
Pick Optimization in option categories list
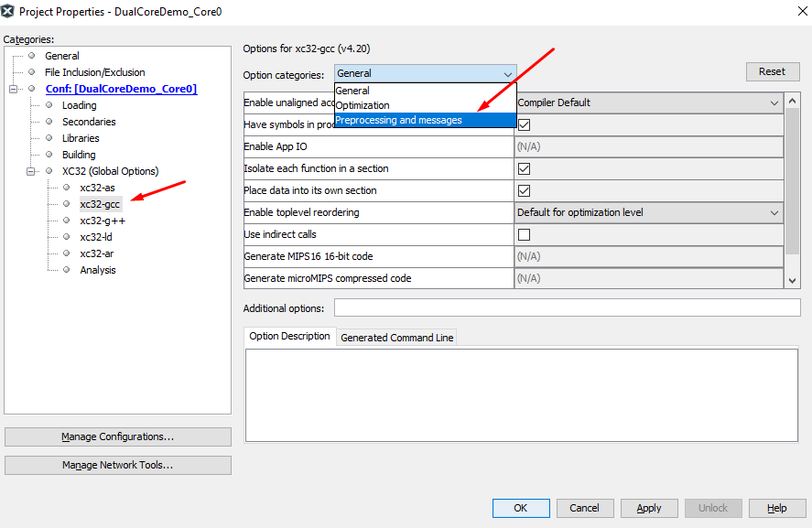[363, 105]
